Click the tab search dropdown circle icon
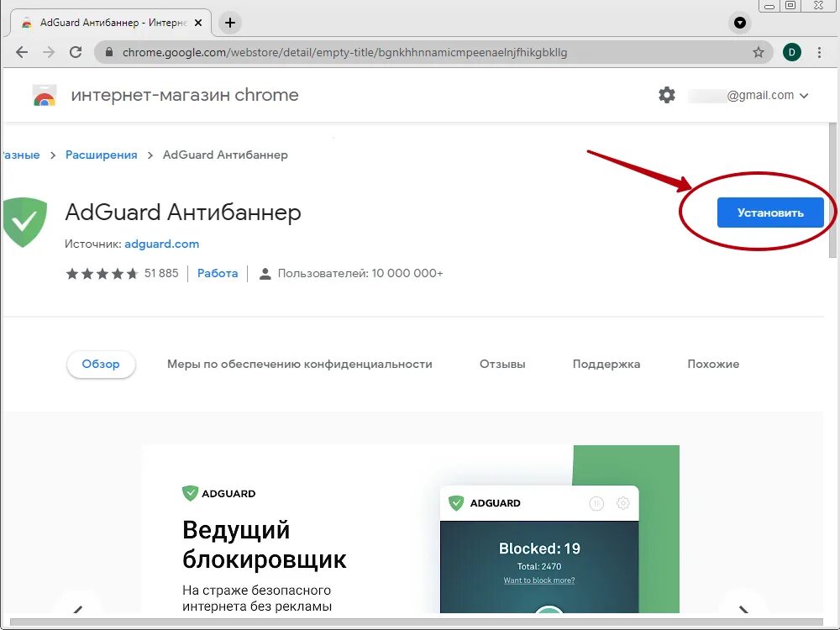 740,23
